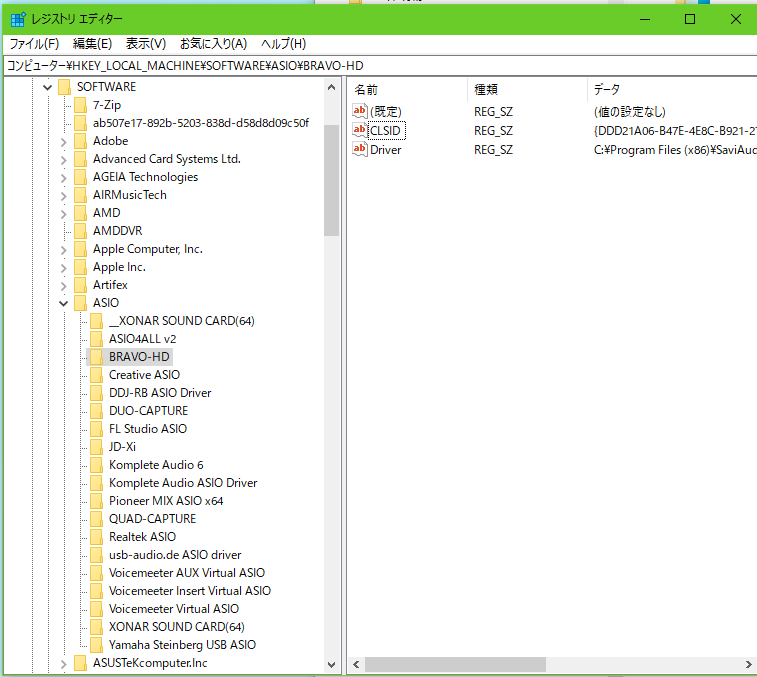Viewport: 757px width, 677px height.
Task: Click the FL Studio ASIO folder icon
Action: tap(96, 429)
